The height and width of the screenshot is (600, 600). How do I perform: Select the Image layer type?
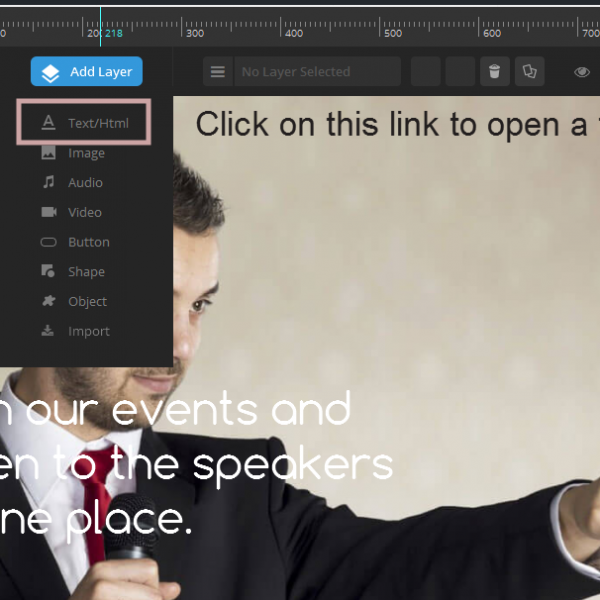(86, 153)
